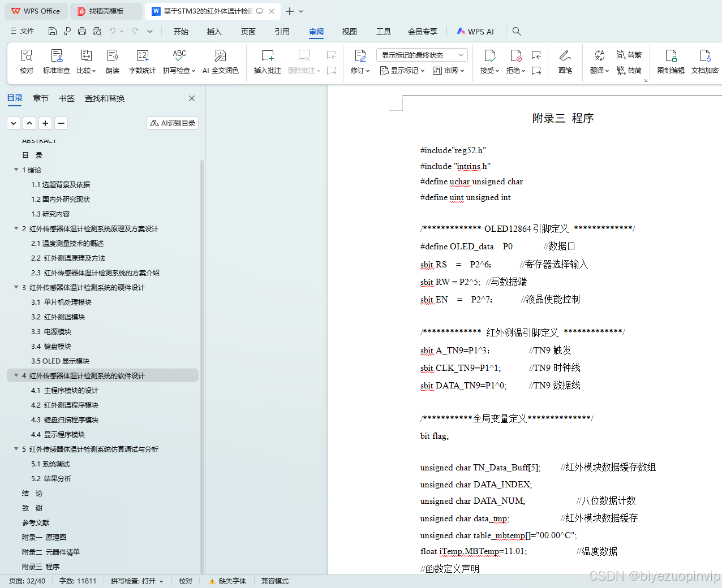Image resolution: width=722 pixels, height=588 pixels.
Task: Open the search magnifier icon
Action: pos(515,31)
